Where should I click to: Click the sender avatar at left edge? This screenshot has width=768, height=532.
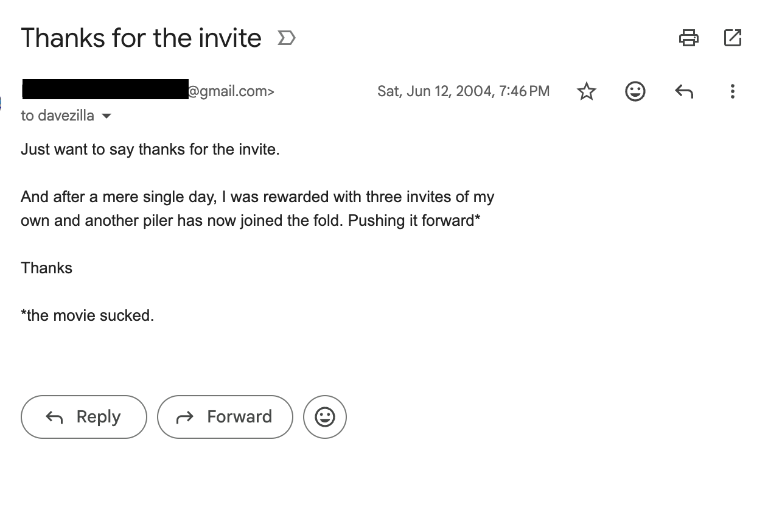[2, 102]
